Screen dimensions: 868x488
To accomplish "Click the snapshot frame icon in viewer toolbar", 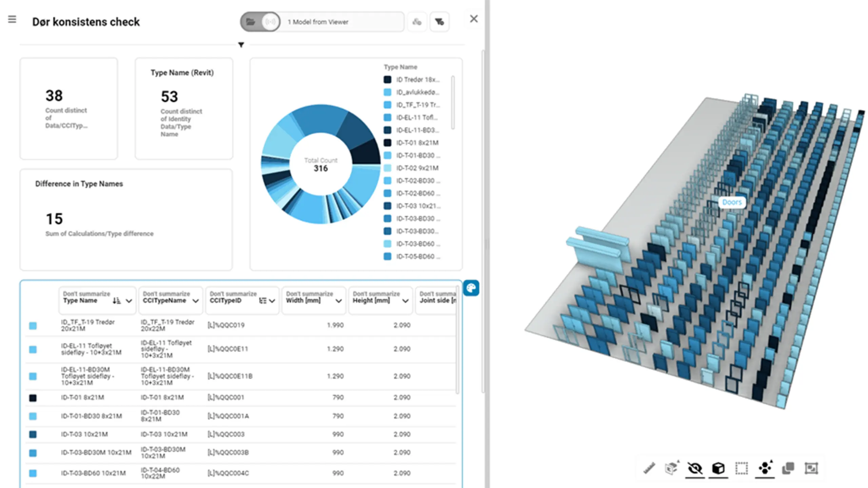I will 811,468.
